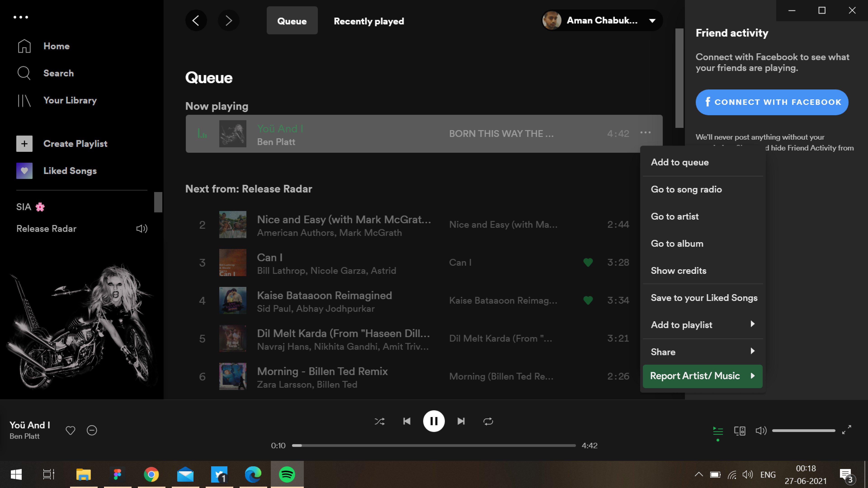Expand the Aman Chabuk account dropdown arrow

pos(652,21)
